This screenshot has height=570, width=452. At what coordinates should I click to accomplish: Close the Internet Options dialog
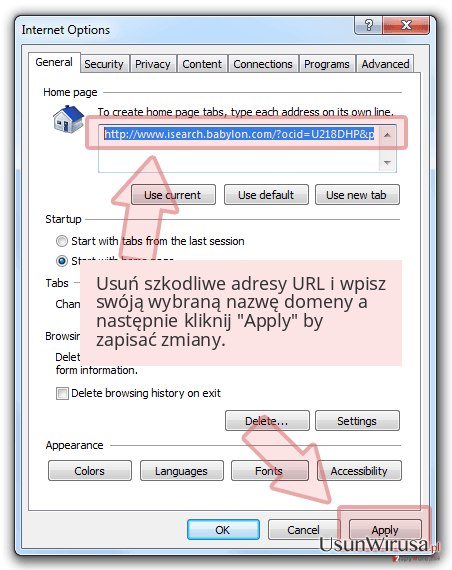(406, 25)
